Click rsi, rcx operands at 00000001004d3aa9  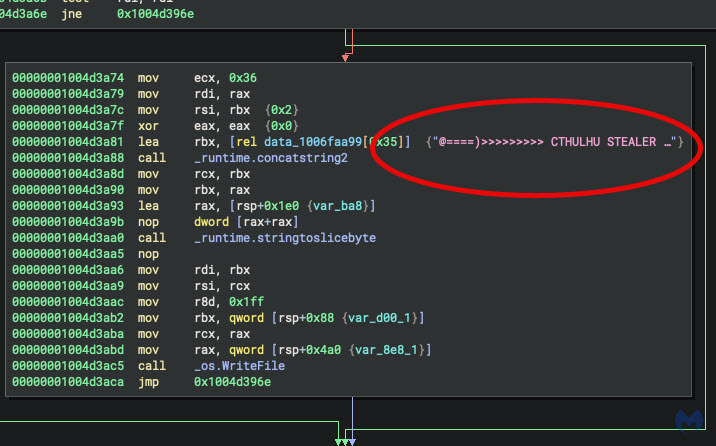pos(222,286)
